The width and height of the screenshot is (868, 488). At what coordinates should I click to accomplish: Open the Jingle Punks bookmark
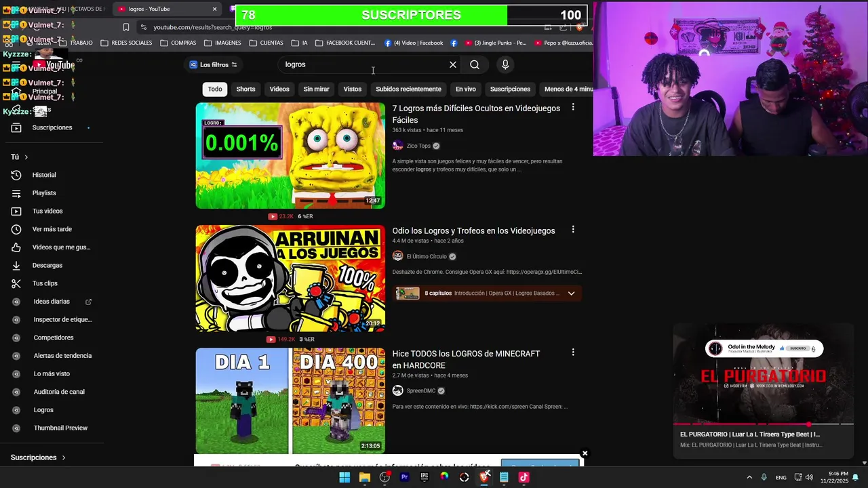(495, 43)
